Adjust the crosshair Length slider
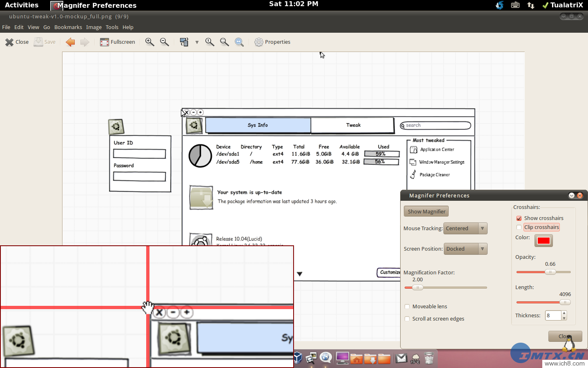The image size is (588, 368). 543,302
